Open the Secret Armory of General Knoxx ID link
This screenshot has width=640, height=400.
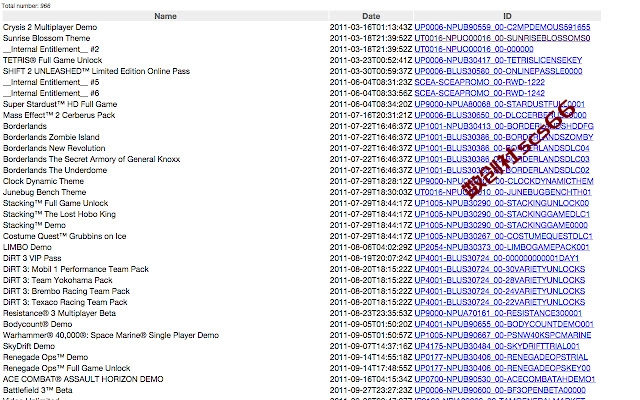click(x=502, y=159)
